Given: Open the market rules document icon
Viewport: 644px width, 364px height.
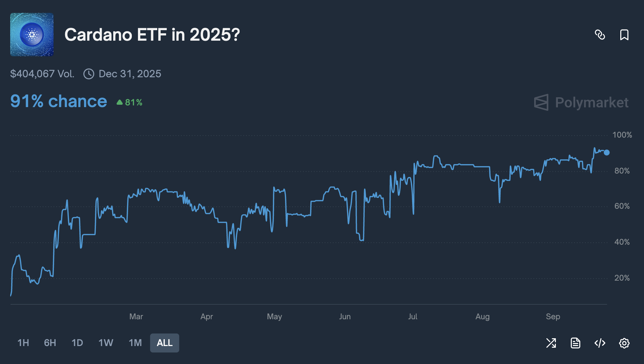Looking at the screenshot, I should point(575,343).
